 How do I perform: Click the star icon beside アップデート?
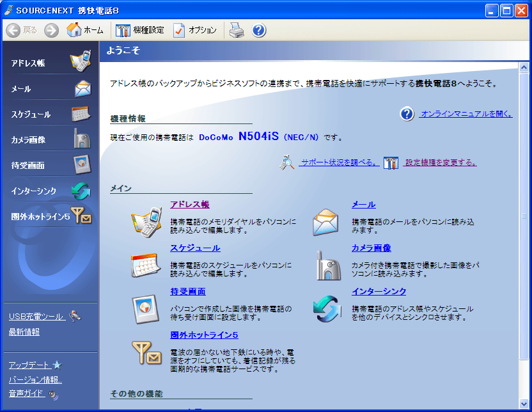tap(58, 365)
